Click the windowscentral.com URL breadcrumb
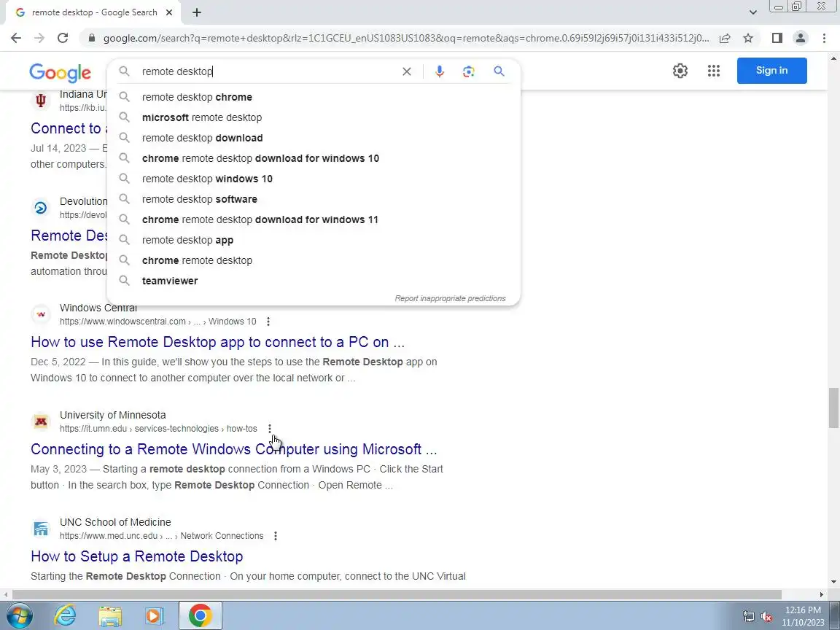 coord(158,322)
